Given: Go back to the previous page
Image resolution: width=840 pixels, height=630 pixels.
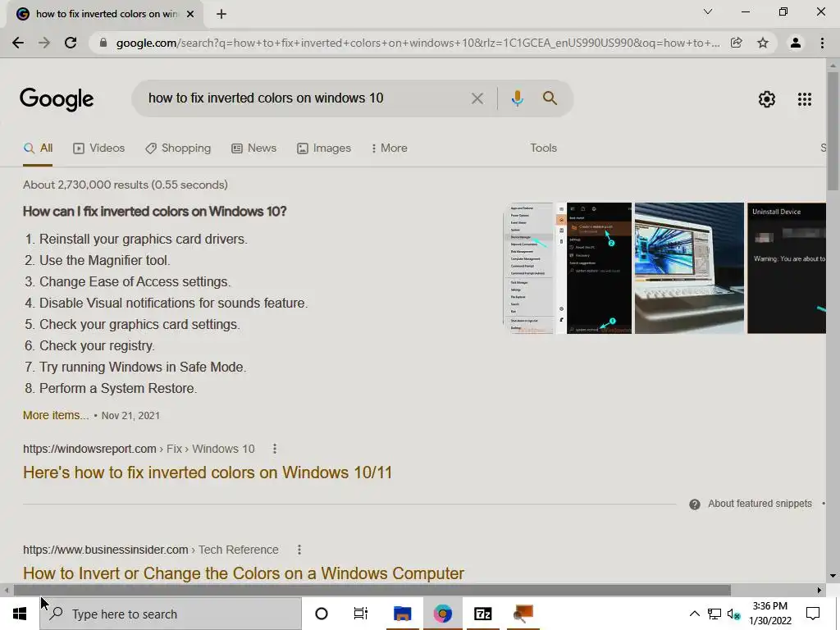Looking at the screenshot, I should pyautogui.click(x=18, y=43).
